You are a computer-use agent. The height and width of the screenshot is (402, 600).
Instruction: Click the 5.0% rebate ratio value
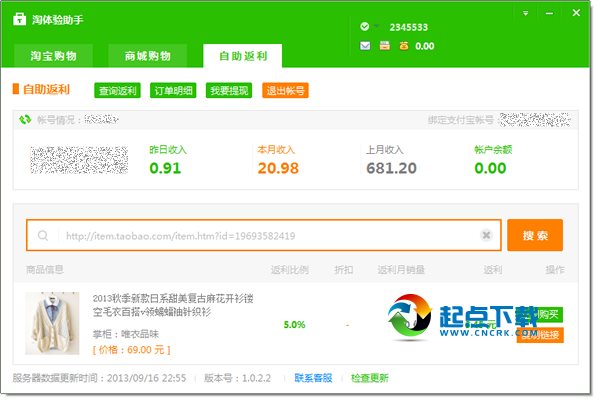tap(294, 325)
